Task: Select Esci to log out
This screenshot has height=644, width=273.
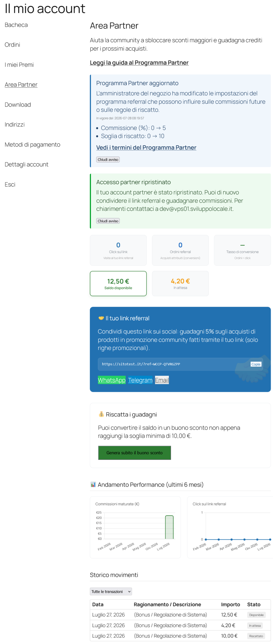Action: 10,184
